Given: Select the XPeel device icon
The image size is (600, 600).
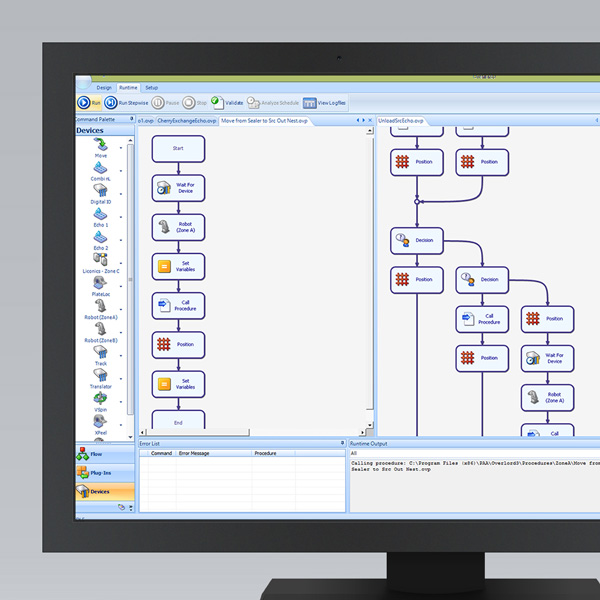Looking at the screenshot, I should tap(100, 421).
